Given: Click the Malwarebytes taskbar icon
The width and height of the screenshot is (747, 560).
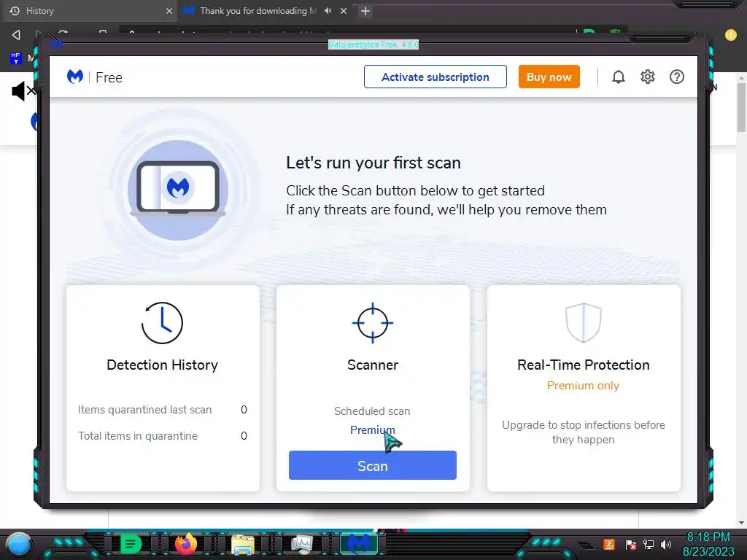Looking at the screenshot, I should point(358,544).
